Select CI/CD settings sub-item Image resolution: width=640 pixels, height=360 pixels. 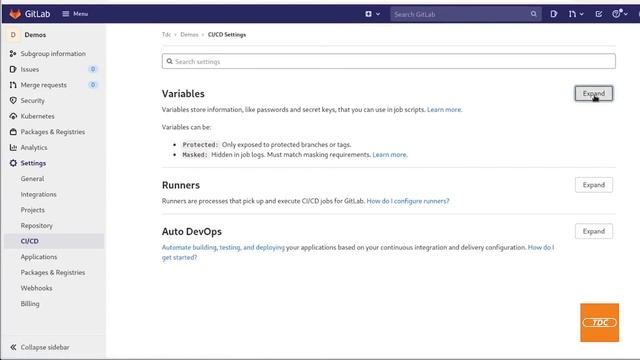pyautogui.click(x=30, y=241)
